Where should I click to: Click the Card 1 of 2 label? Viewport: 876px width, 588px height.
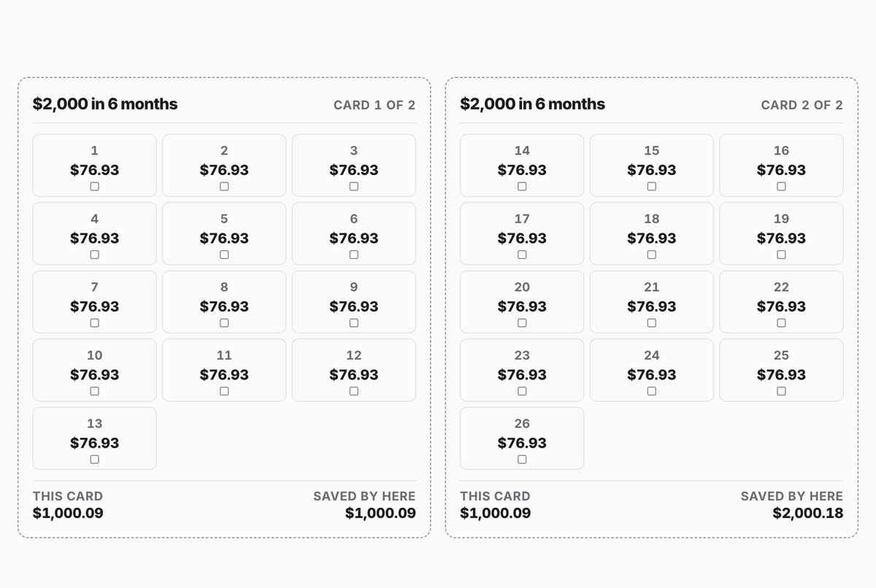pyautogui.click(x=374, y=105)
